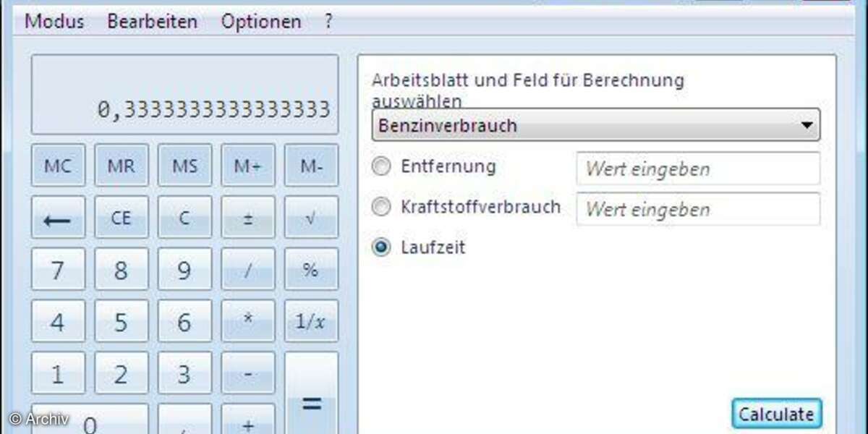Open the Optionen menu
Screen dimensions: 868x434
pyautogui.click(x=261, y=22)
